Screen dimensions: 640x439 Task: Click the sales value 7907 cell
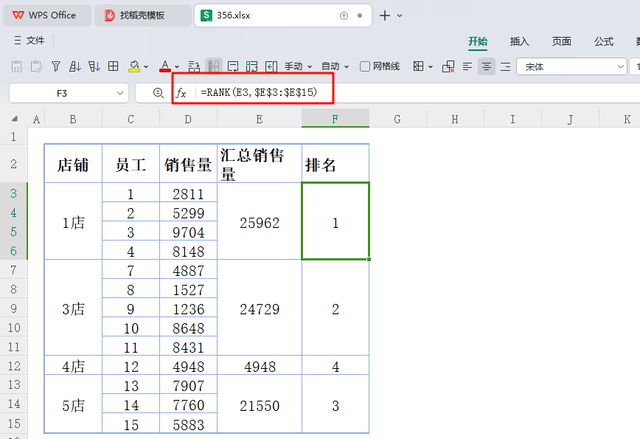[188, 385]
